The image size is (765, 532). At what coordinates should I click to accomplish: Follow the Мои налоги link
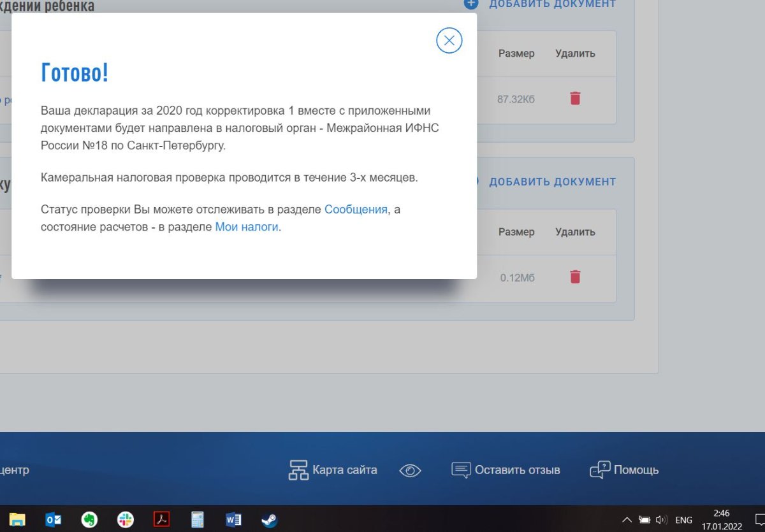(x=247, y=226)
